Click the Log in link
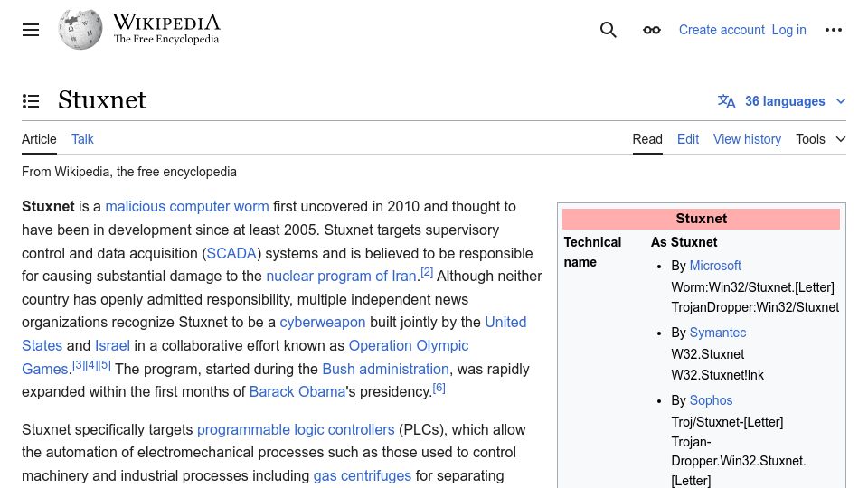868x488 pixels. [788, 30]
